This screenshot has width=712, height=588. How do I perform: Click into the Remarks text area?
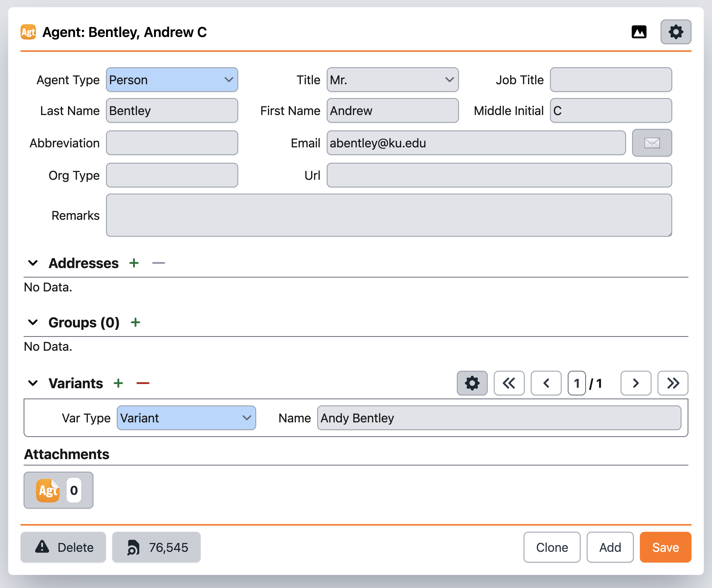[389, 215]
